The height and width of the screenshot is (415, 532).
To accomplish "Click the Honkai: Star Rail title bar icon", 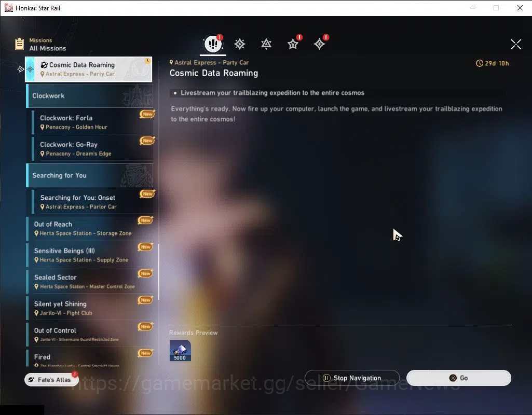I will pos(8,8).
